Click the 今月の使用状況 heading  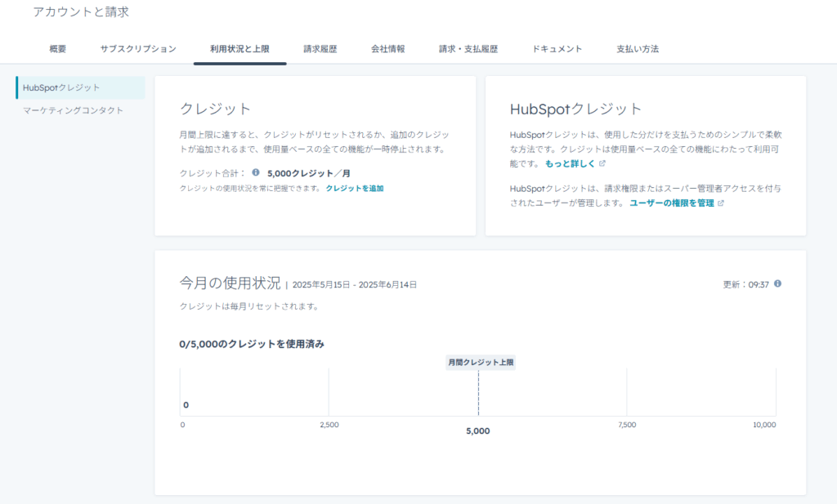(230, 283)
